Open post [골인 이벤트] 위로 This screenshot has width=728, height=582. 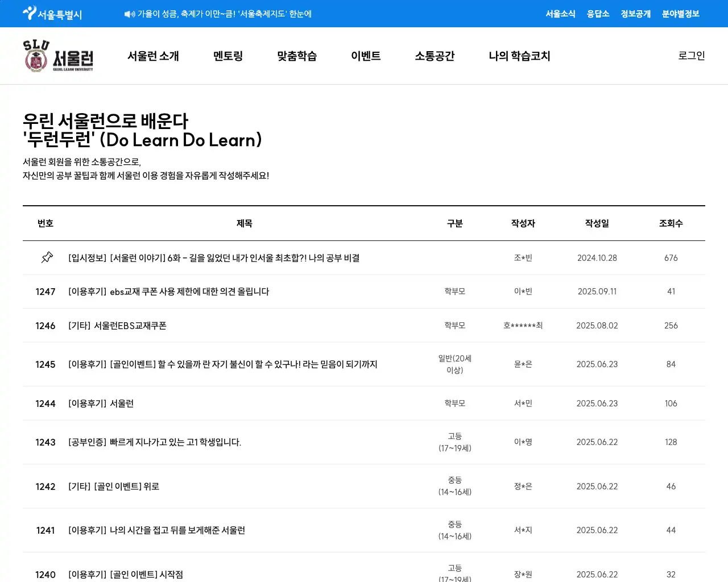pos(114,487)
